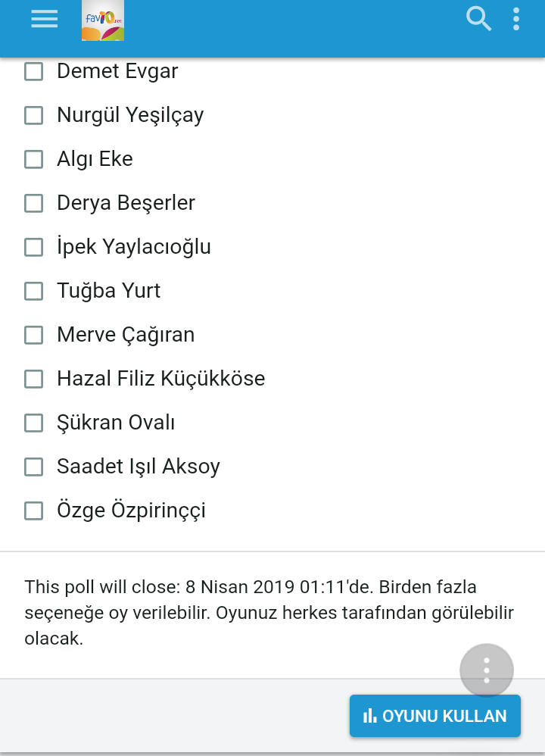This screenshot has height=756, width=545.
Task: Check the Demet Evgar checkbox
Action: tap(34, 72)
